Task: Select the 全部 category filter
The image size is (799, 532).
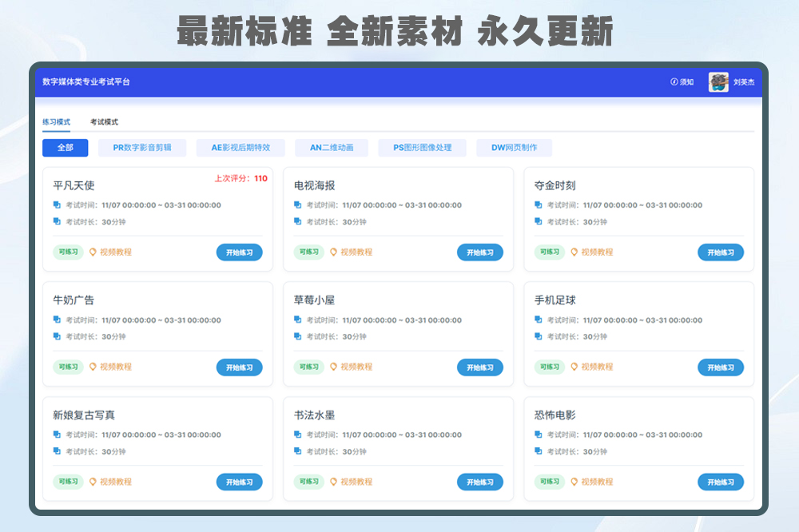Action: point(65,148)
